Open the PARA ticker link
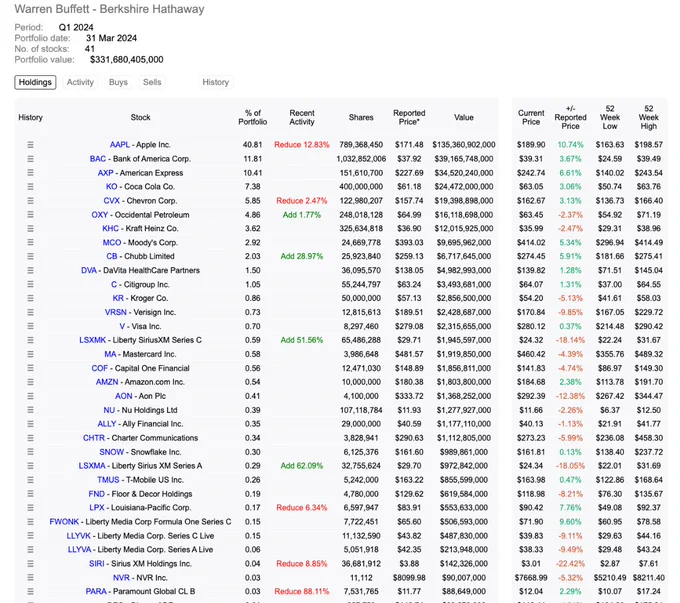Image resolution: width=680 pixels, height=603 pixels. pyautogui.click(x=96, y=592)
